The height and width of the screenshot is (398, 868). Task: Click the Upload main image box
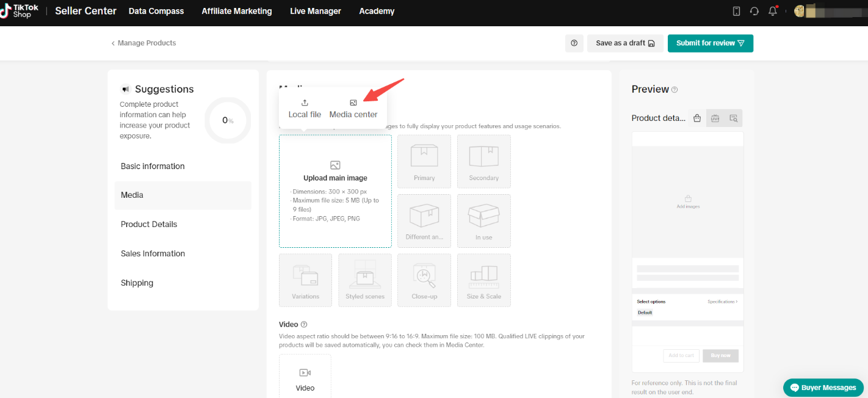[x=335, y=191]
